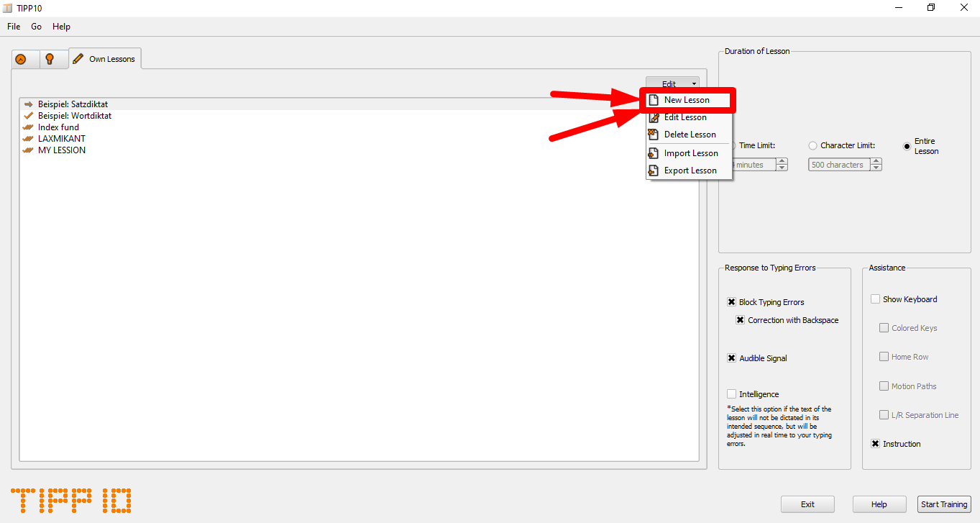Click the arrow icon beside Beispiel: Satzdiktat

pyautogui.click(x=29, y=104)
